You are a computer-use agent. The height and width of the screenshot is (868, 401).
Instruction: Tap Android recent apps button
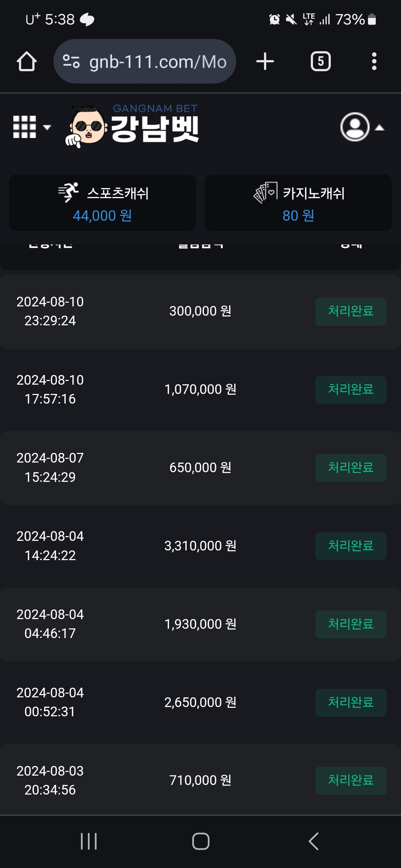click(89, 841)
